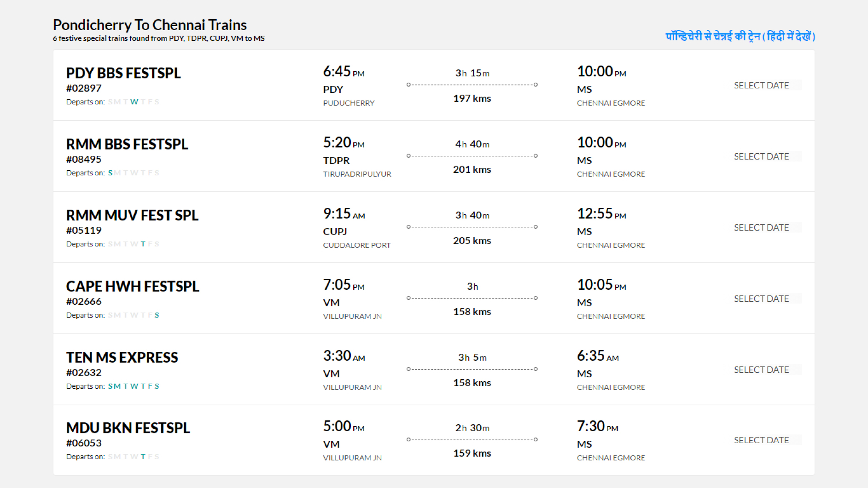Click highlighted Wednesday on PDY BBS departure days
The image size is (868, 488).
click(134, 102)
